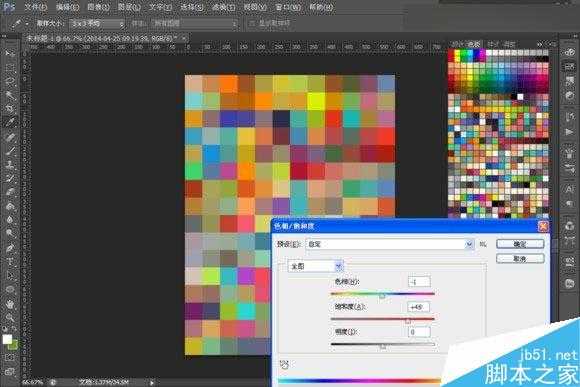Open the swatches panel flyout menu
This screenshot has width=580, height=387.
[553, 44]
